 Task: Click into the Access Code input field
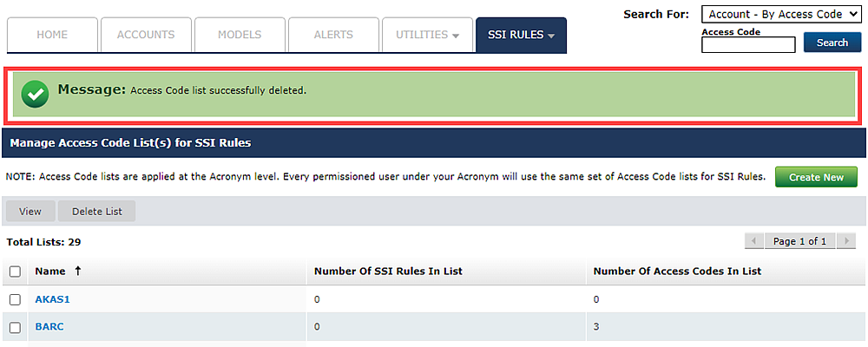tap(747, 45)
